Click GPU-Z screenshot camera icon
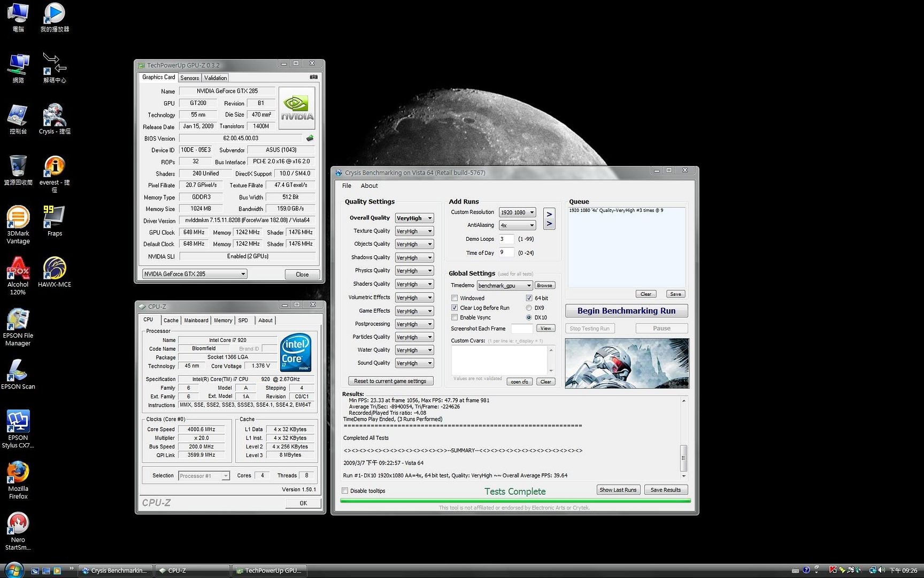Viewport: 924px width, 578px height. pyautogui.click(x=314, y=77)
